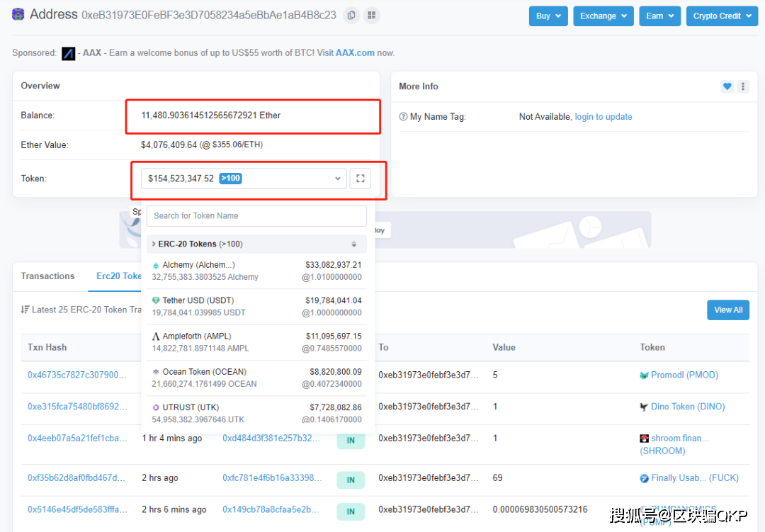
Task: Click the IN badge on the 2 hrs ago row
Action: (351, 480)
